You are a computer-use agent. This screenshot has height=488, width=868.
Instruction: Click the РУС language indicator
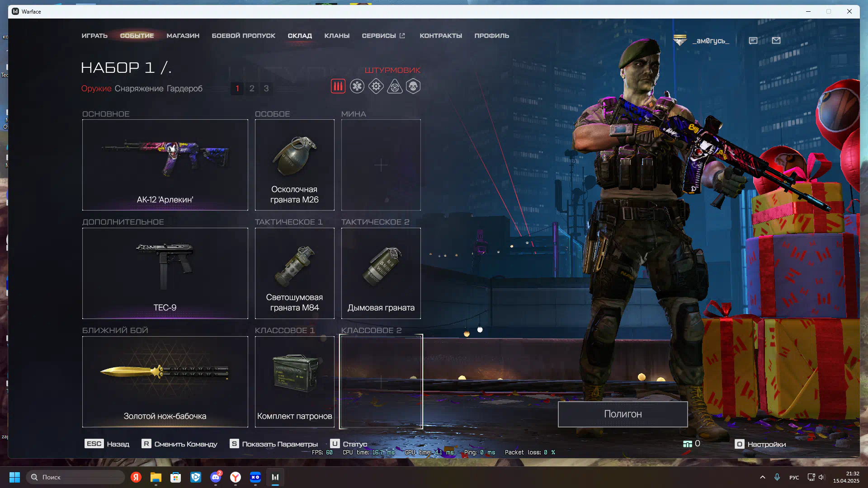(794, 477)
